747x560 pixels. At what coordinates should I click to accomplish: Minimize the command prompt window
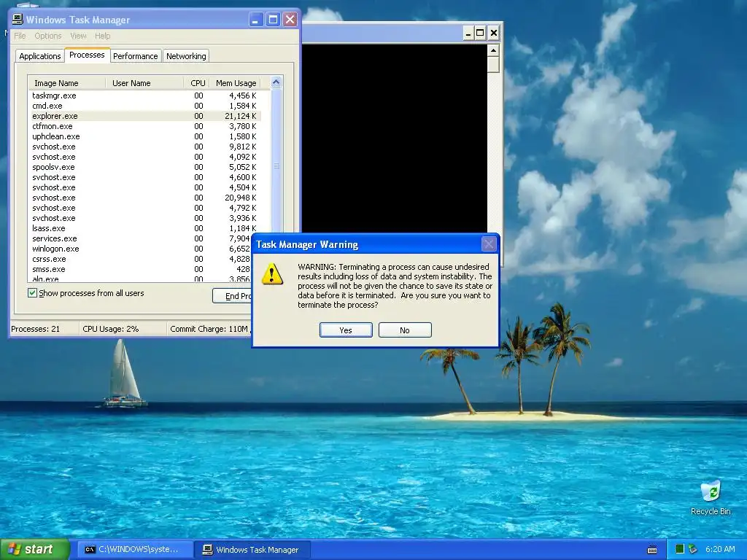(468, 33)
